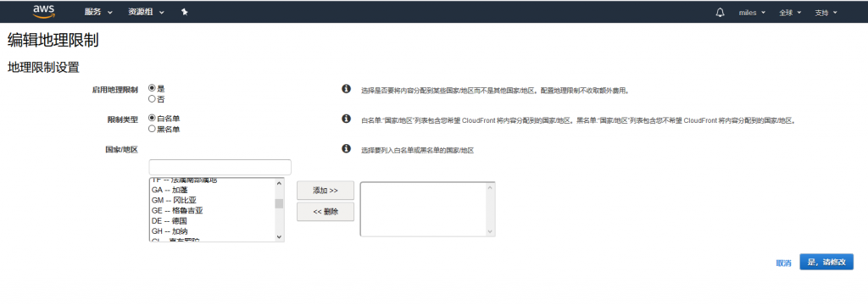Open the 服务 dropdown menu
The width and height of the screenshot is (868, 305).
tap(98, 12)
